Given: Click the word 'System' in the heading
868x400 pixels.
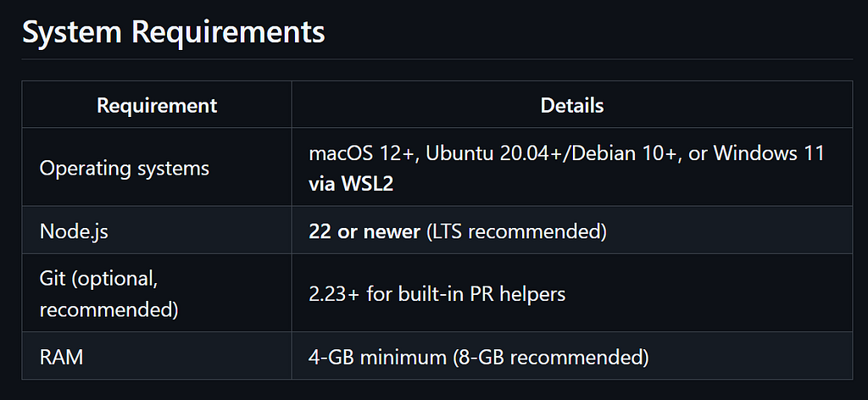Looking at the screenshot, I should pyautogui.click(x=72, y=33).
